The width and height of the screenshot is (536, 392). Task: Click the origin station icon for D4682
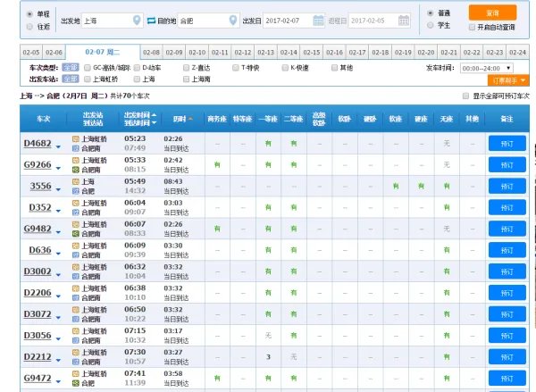pos(76,138)
